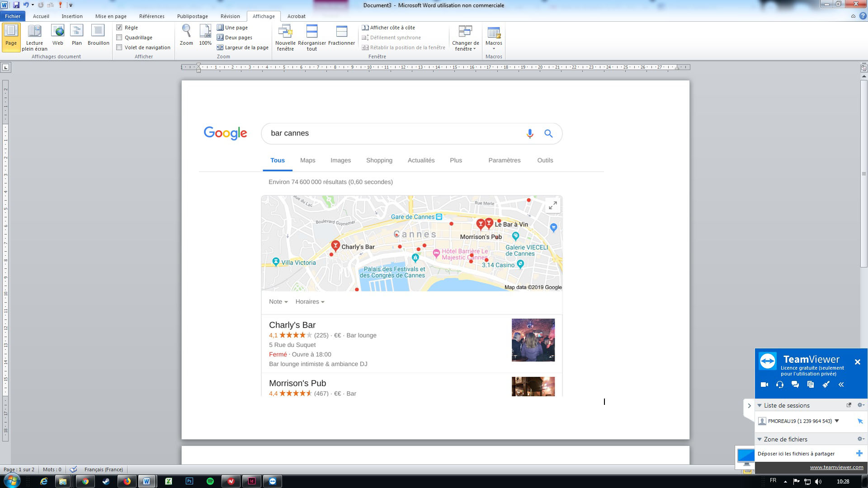Customize Quick Access toolbar dropdown arrow
The height and width of the screenshot is (488, 868).
pos(71,5)
